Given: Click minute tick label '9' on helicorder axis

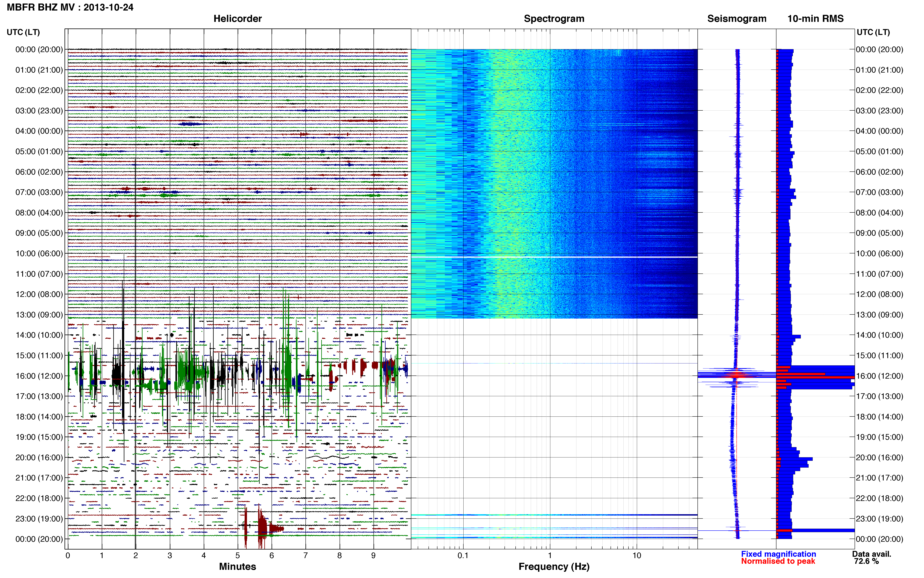Looking at the screenshot, I should (373, 555).
